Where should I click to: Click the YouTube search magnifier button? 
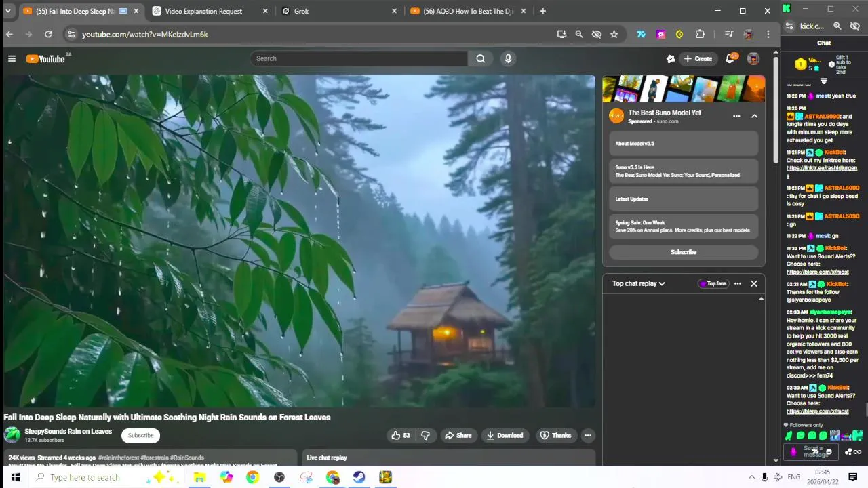click(480, 58)
